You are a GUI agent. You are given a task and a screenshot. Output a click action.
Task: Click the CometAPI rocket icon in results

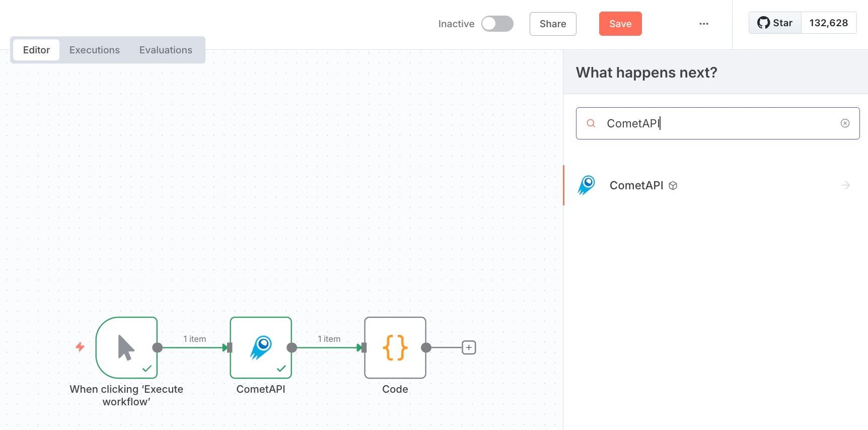587,185
